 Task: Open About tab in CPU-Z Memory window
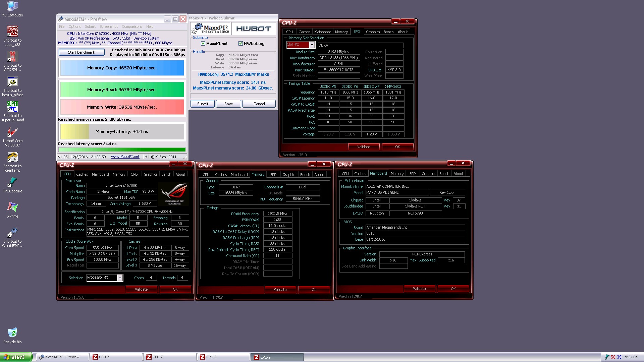(x=319, y=175)
